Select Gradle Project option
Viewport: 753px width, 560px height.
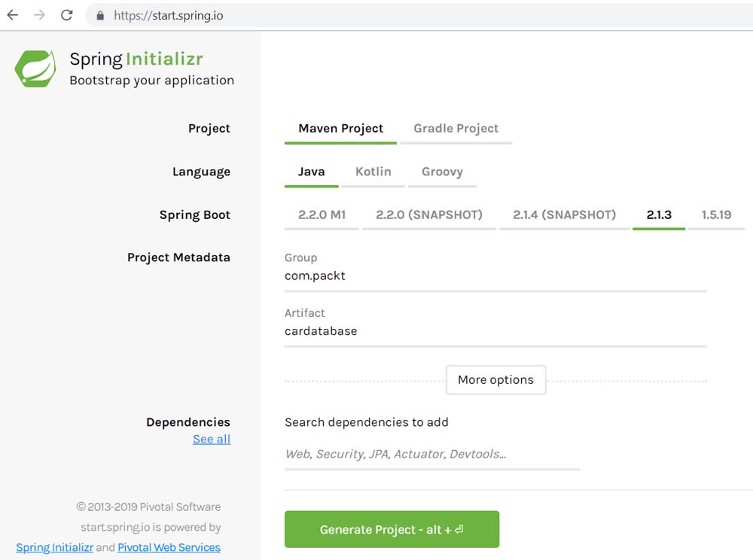pyautogui.click(x=456, y=129)
